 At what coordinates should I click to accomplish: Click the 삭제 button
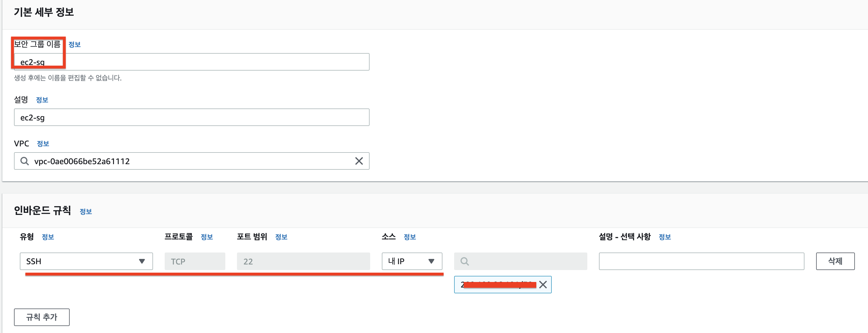[835, 261]
